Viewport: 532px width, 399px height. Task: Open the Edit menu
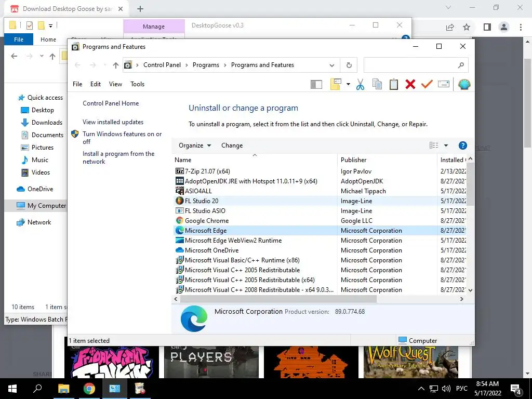[96, 84]
